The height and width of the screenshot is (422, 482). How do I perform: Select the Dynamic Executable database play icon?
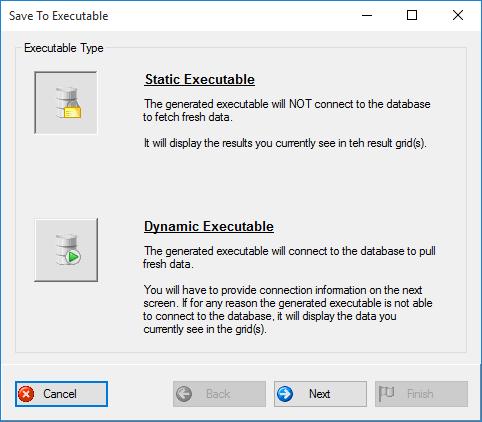[66, 250]
